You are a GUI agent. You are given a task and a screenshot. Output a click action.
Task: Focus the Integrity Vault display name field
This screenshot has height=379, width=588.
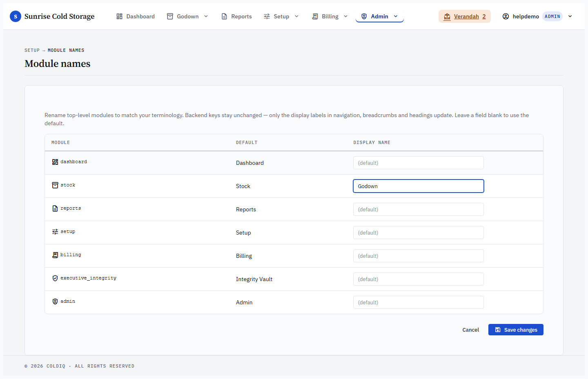[419, 279]
